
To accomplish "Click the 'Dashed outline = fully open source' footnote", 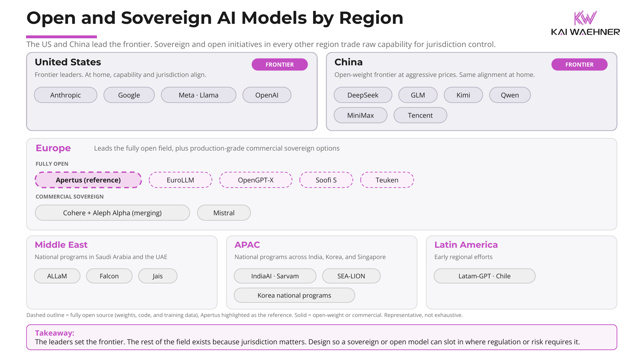I will (245, 315).
